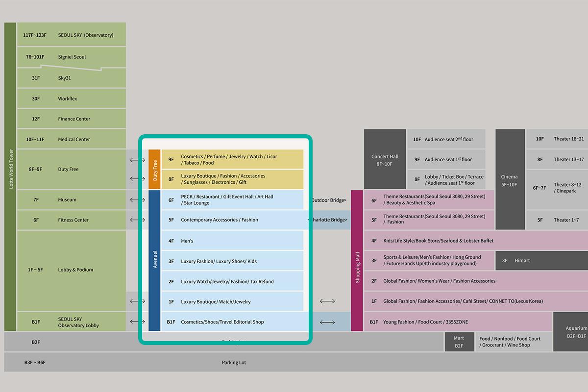The height and width of the screenshot is (392, 588).
Task: Click the 1F ~ 5F floor label
Action: [x=35, y=270]
